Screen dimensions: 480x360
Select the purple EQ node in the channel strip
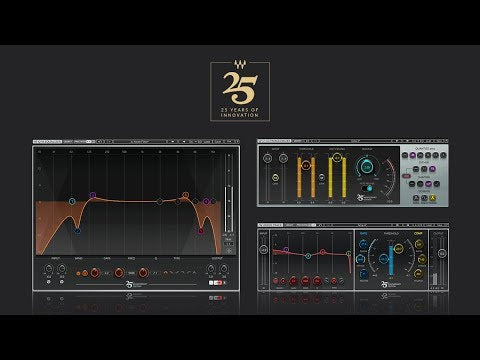tap(286, 249)
